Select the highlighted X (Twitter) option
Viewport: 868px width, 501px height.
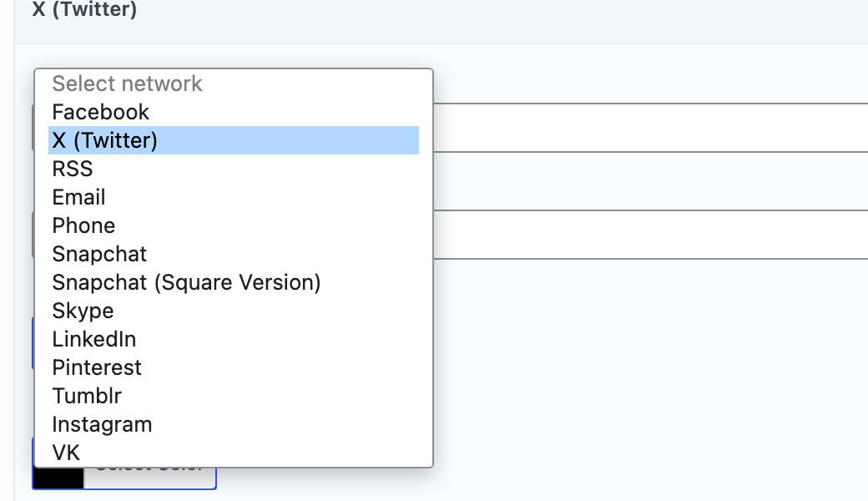pyautogui.click(x=233, y=140)
